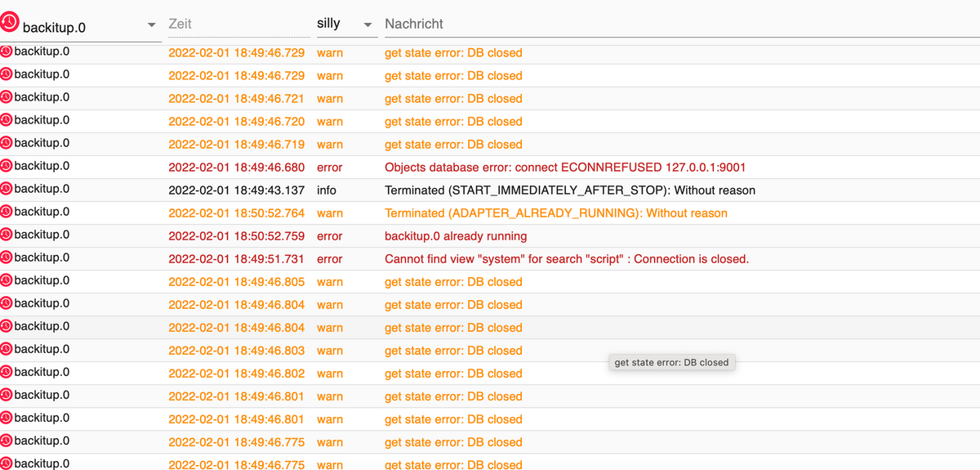This screenshot has height=470, width=980.
Task: Open the silly log level dropdown
Action: (x=367, y=25)
